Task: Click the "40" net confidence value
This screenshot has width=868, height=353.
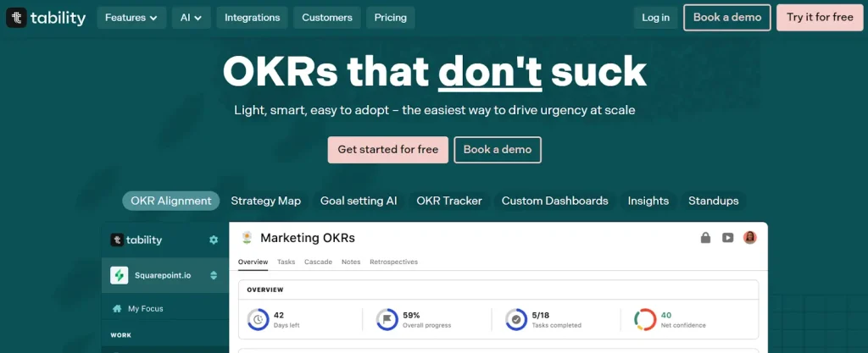Action: 666,316
